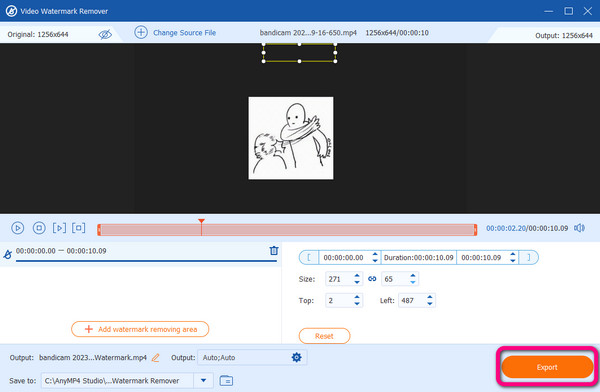Click the Top position field

pyautogui.click(x=339, y=301)
